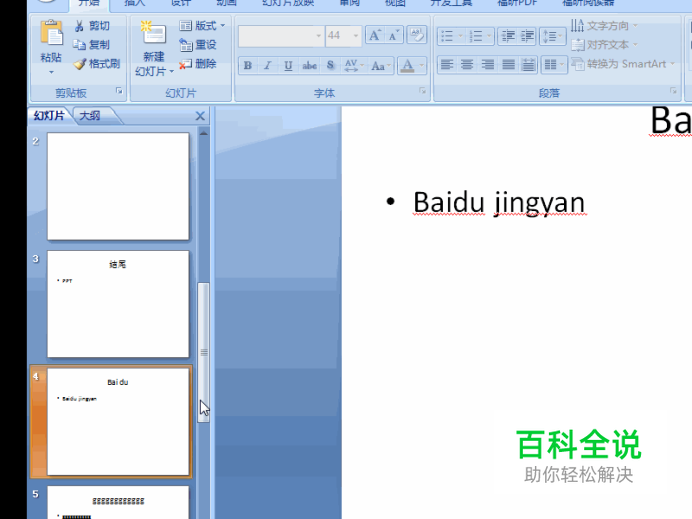The width and height of the screenshot is (692, 519).
Task: Toggle italic formatting
Action: click(x=267, y=66)
